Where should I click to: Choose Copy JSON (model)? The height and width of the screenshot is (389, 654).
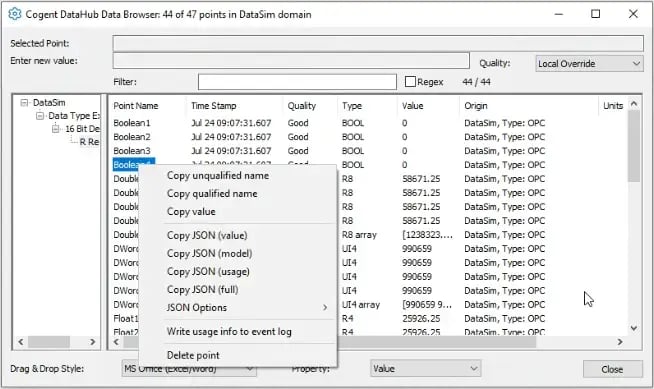(209, 253)
